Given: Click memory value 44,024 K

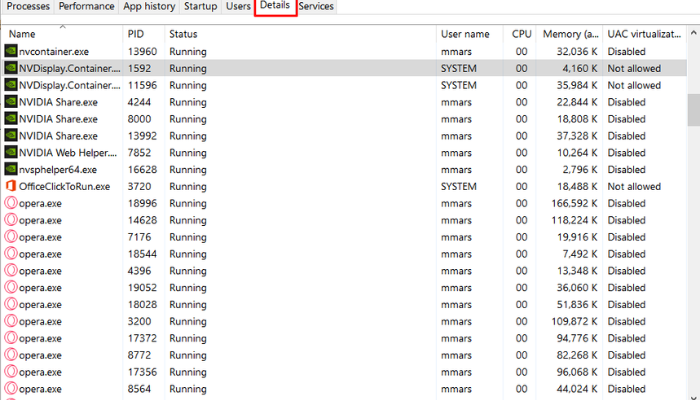Looking at the screenshot, I should (x=577, y=389).
